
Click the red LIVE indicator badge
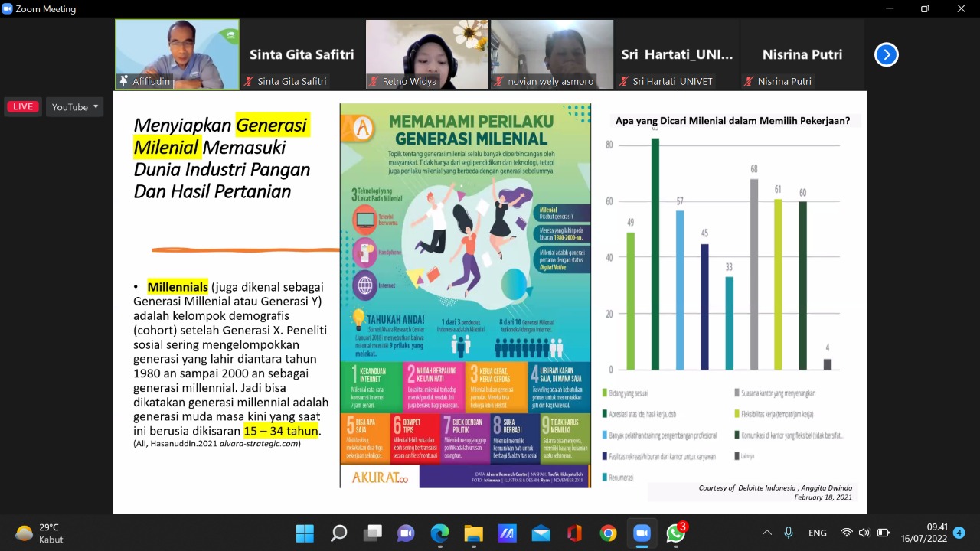click(x=23, y=107)
